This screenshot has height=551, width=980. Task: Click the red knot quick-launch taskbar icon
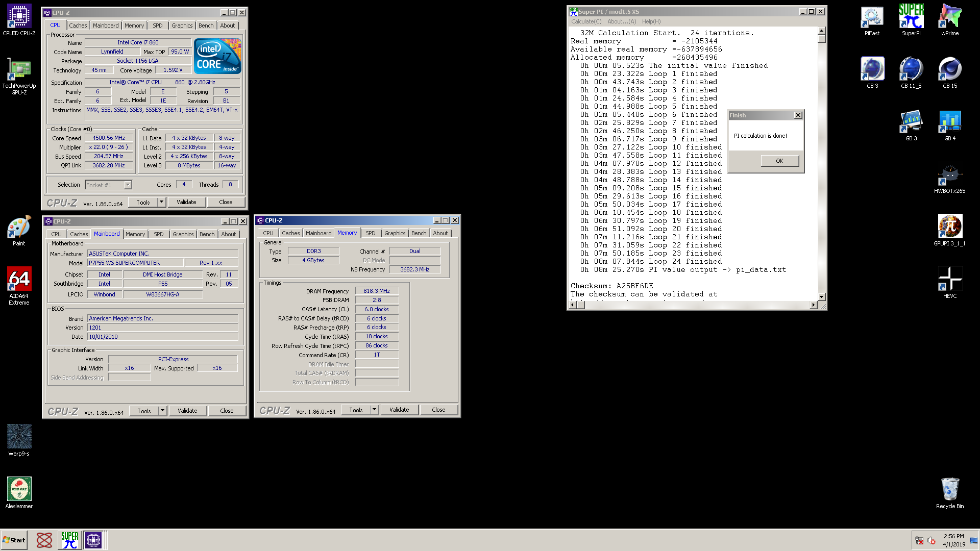pos(44,540)
